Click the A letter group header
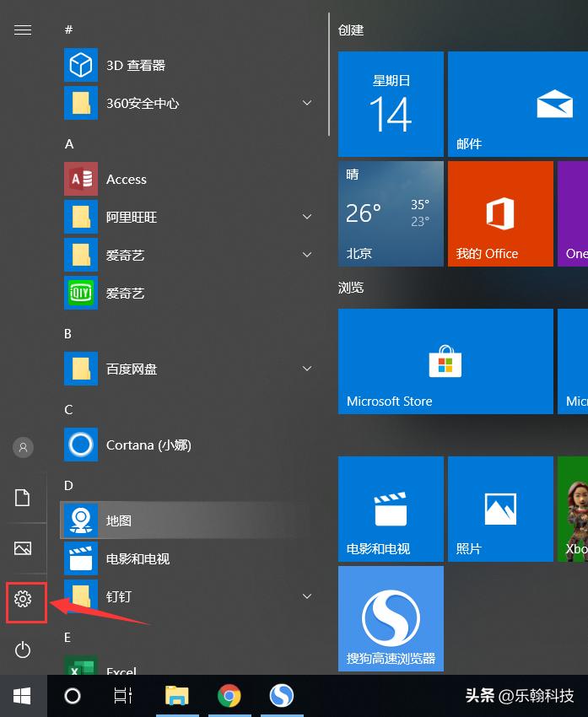Screen dimensions: 588x717 point(69,144)
